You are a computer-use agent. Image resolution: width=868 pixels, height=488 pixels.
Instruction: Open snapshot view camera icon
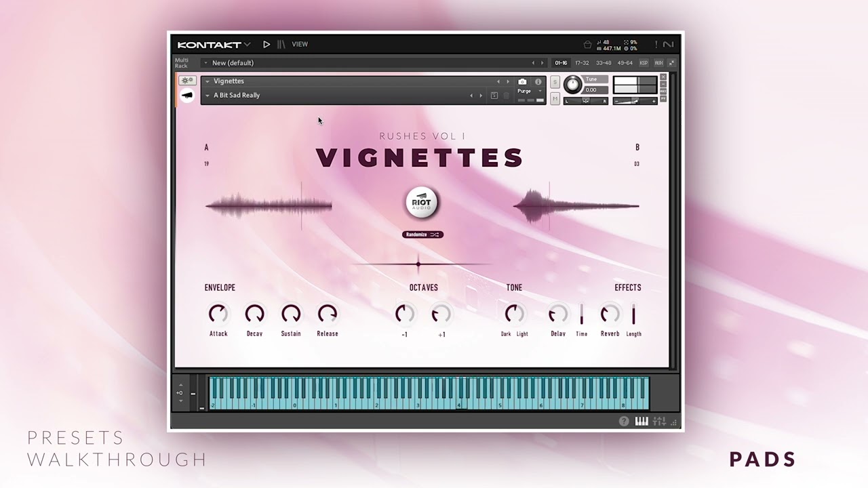522,81
